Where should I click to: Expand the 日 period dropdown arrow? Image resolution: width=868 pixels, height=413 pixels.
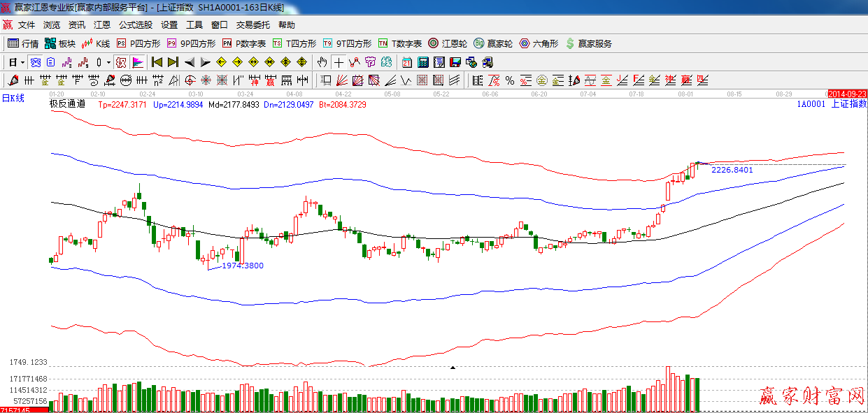[x=22, y=62]
